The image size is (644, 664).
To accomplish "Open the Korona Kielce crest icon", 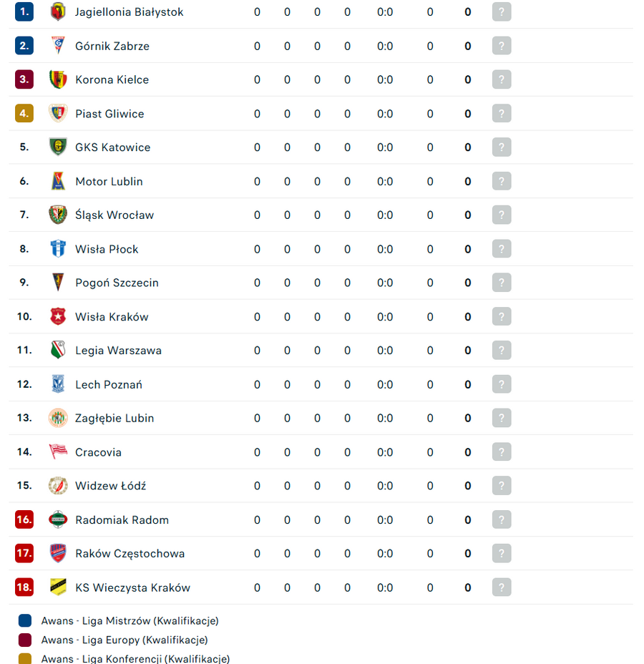I will [58, 79].
